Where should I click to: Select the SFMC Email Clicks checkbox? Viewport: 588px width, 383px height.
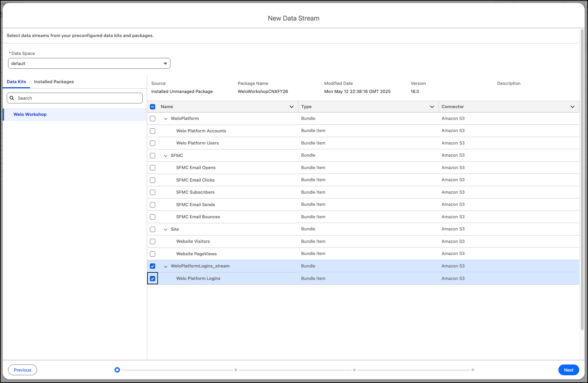tap(153, 180)
